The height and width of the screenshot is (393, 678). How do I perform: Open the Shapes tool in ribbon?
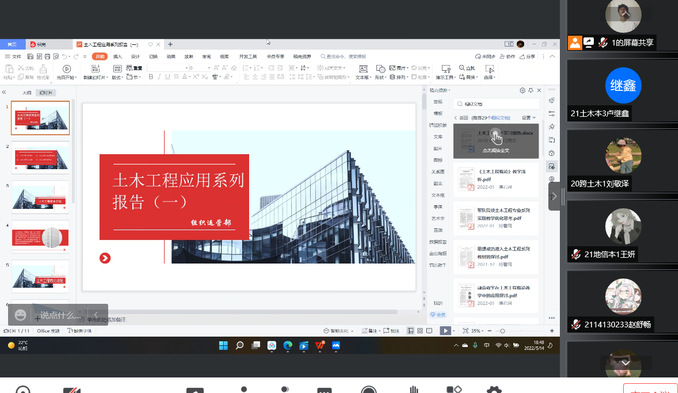380,72
